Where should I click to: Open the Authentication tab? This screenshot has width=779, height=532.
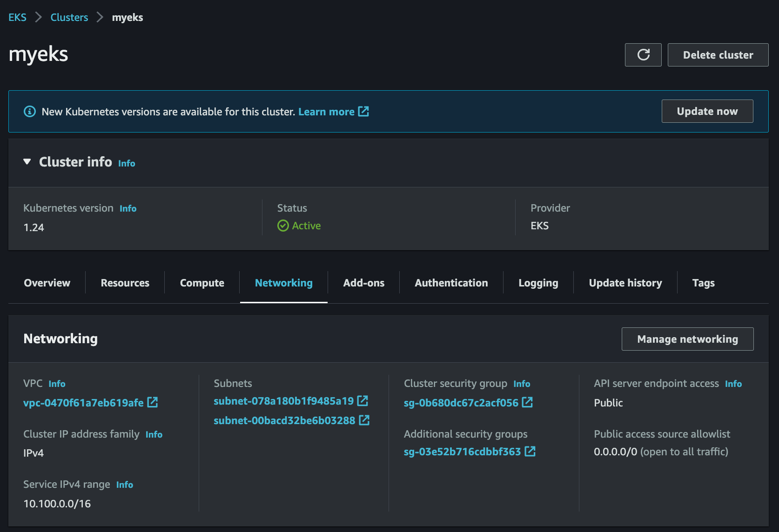point(451,283)
